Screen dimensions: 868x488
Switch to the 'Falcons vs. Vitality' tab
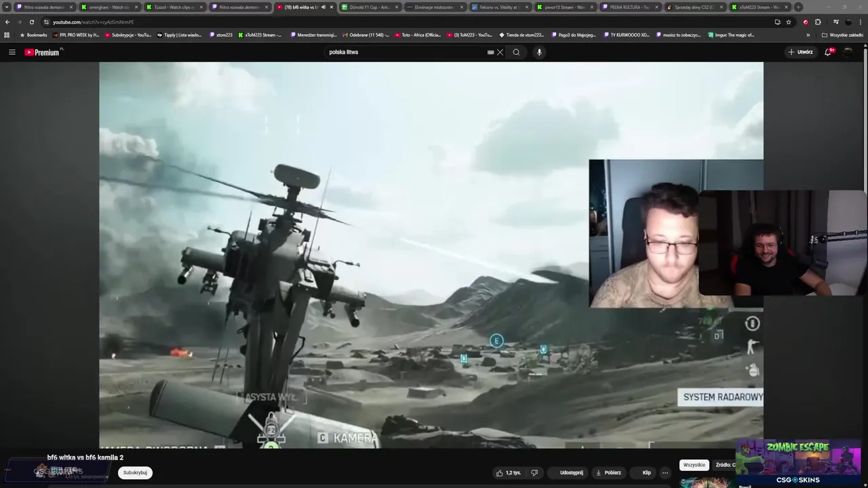click(x=499, y=7)
